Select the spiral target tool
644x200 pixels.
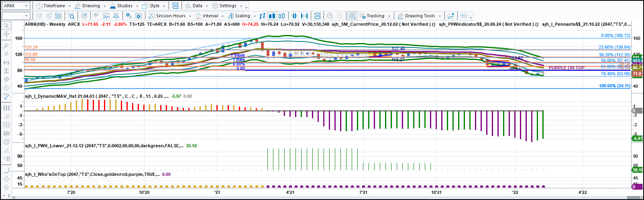click(x=6, y=142)
